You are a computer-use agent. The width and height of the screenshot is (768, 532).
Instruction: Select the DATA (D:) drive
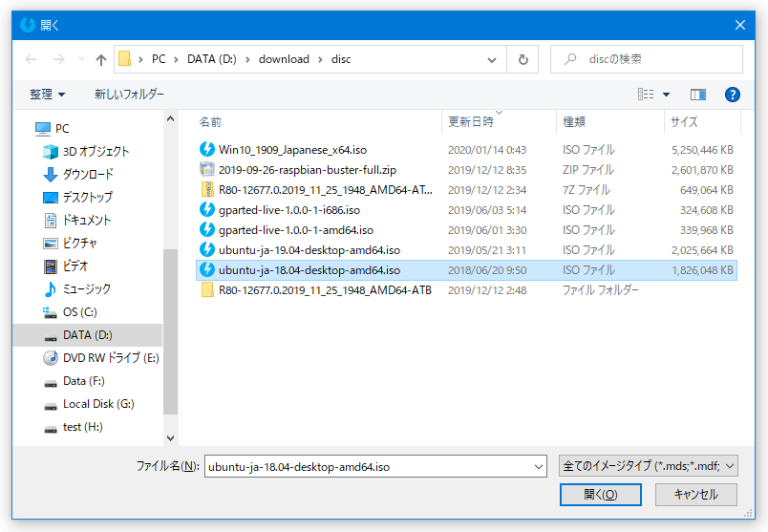[87, 335]
